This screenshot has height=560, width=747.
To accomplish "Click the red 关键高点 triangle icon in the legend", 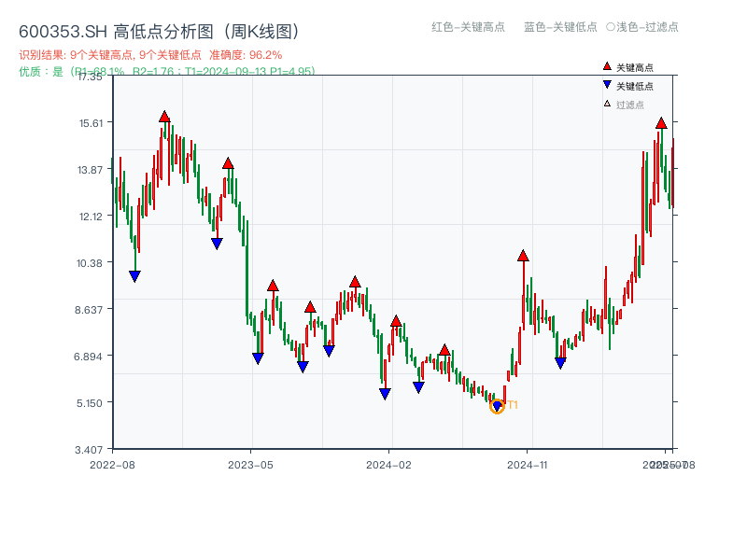I will [x=607, y=66].
